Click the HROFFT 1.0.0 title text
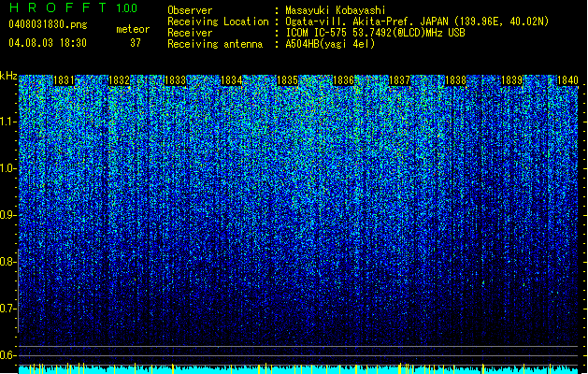This screenshot has height=374, width=588. tap(73, 7)
